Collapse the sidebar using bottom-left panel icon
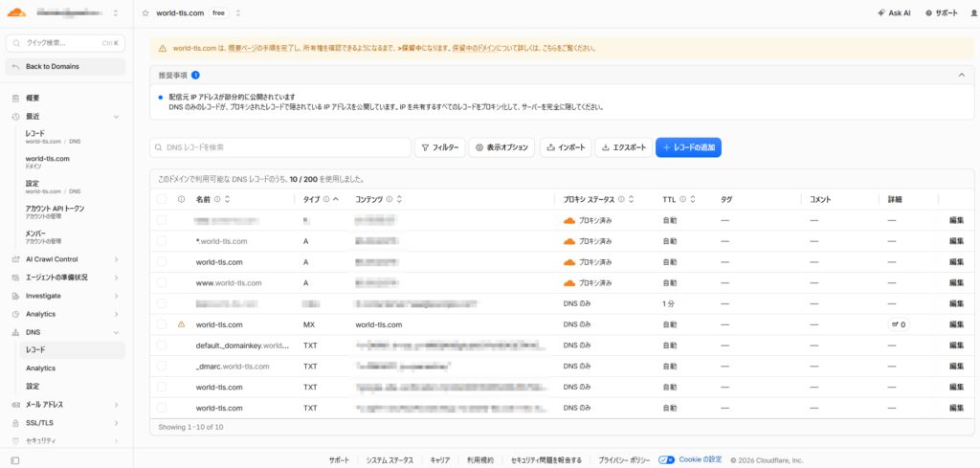The image size is (980, 468). click(x=15, y=460)
